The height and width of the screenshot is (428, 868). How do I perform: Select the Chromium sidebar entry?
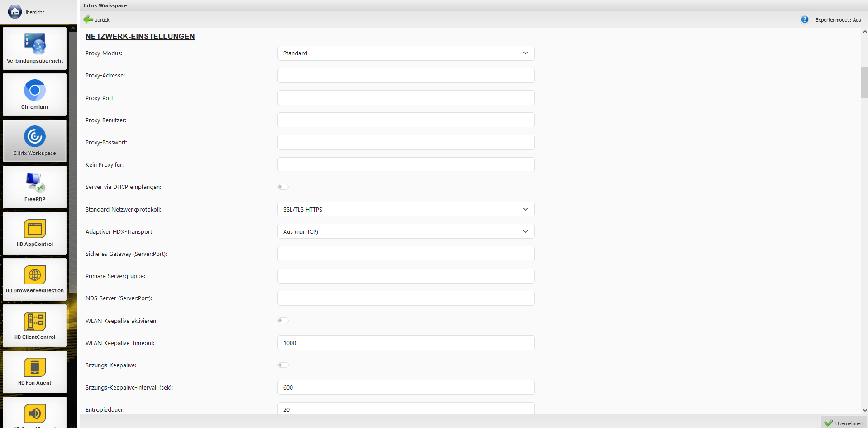(35, 95)
